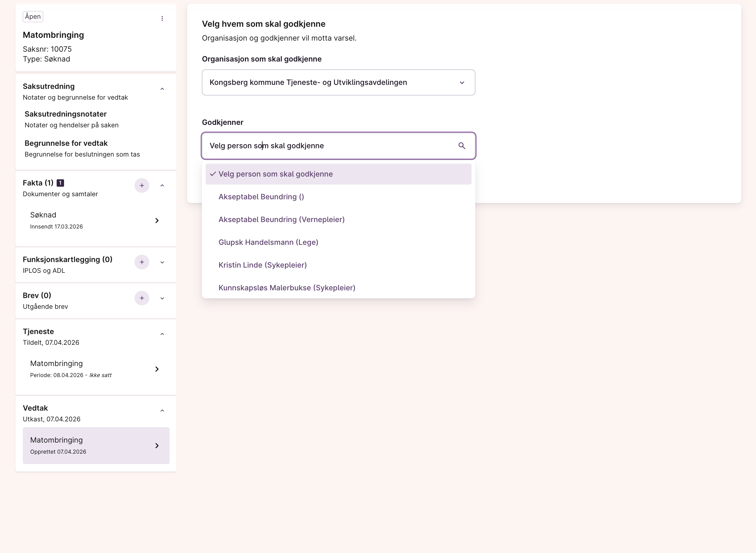Screen dimensions: 756x553
Task: Collapse the Tjeneste section
Action: pos(162,334)
